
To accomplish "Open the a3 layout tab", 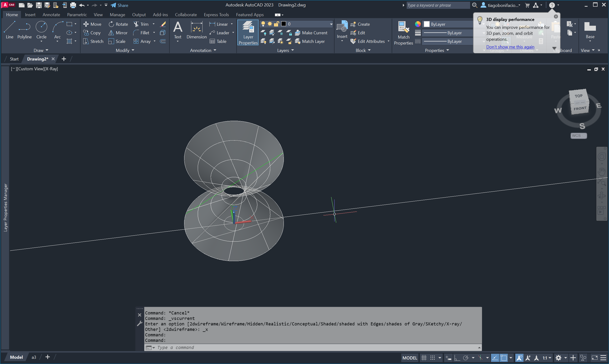I will point(34,357).
